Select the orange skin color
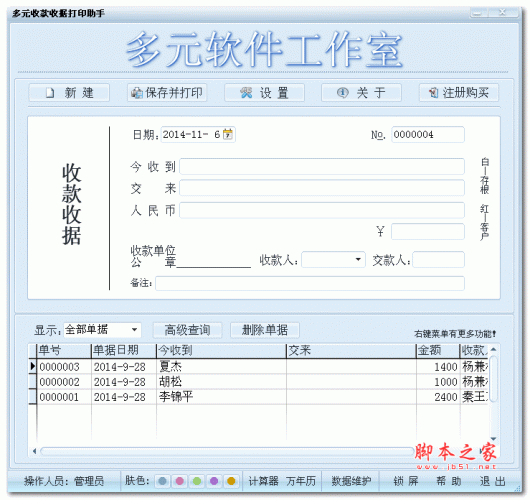 tap(231, 481)
